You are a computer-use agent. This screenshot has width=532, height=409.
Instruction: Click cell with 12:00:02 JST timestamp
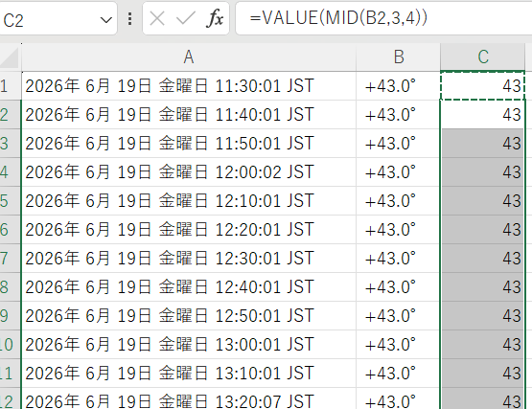click(189, 172)
